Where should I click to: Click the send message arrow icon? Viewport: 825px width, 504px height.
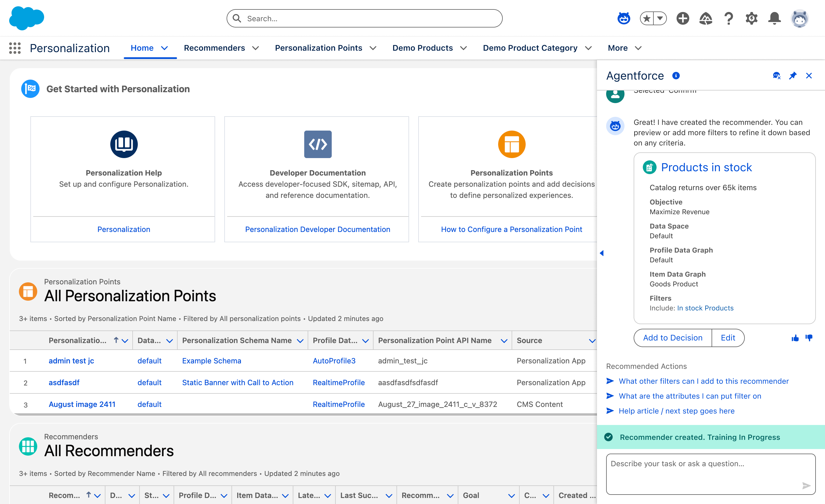[807, 486]
